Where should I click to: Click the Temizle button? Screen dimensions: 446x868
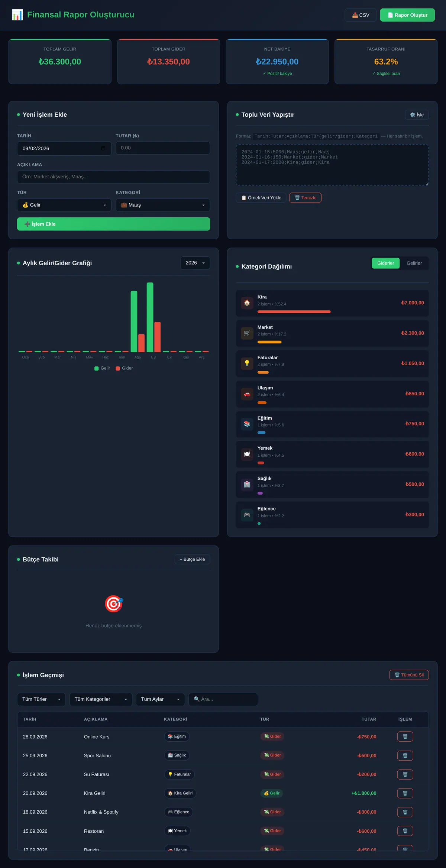tap(305, 198)
